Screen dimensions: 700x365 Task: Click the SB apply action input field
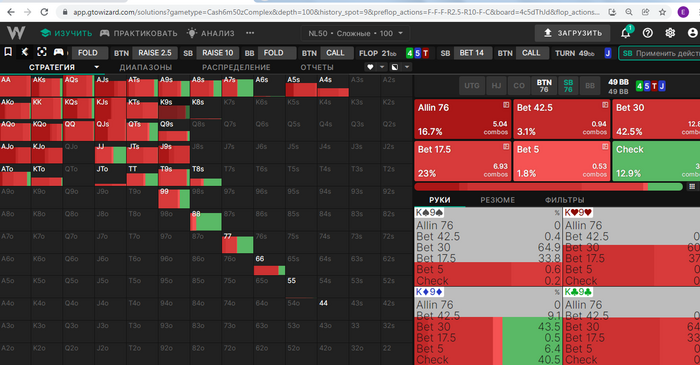pyautogui.click(x=659, y=53)
